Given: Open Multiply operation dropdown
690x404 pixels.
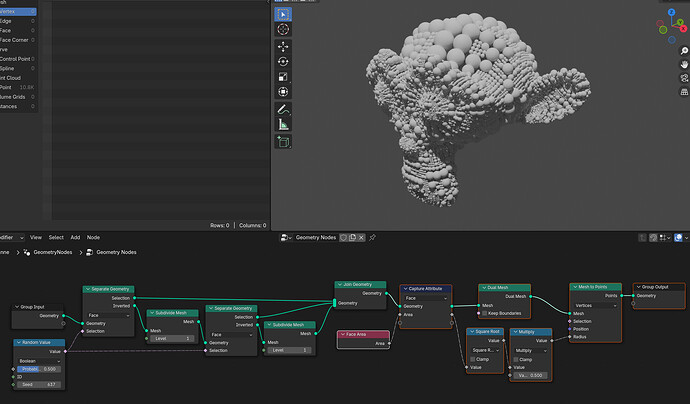Looking at the screenshot, I should click(x=531, y=351).
